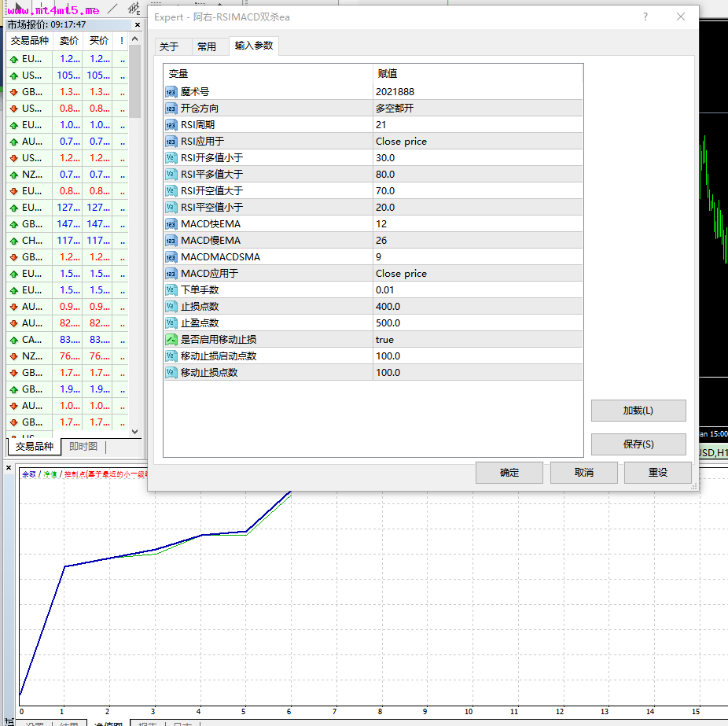Select the 止损点数 row icon

click(171, 306)
